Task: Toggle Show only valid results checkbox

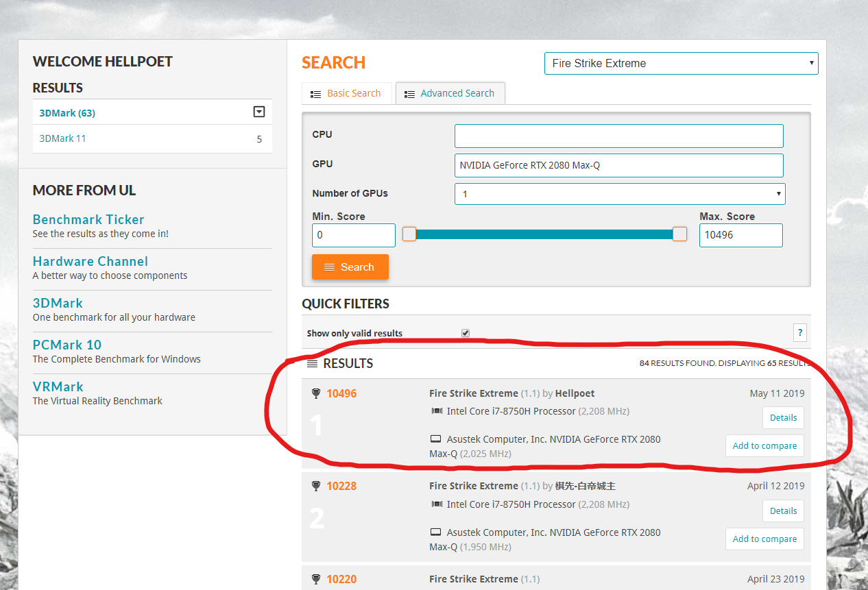Action: pyautogui.click(x=466, y=333)
